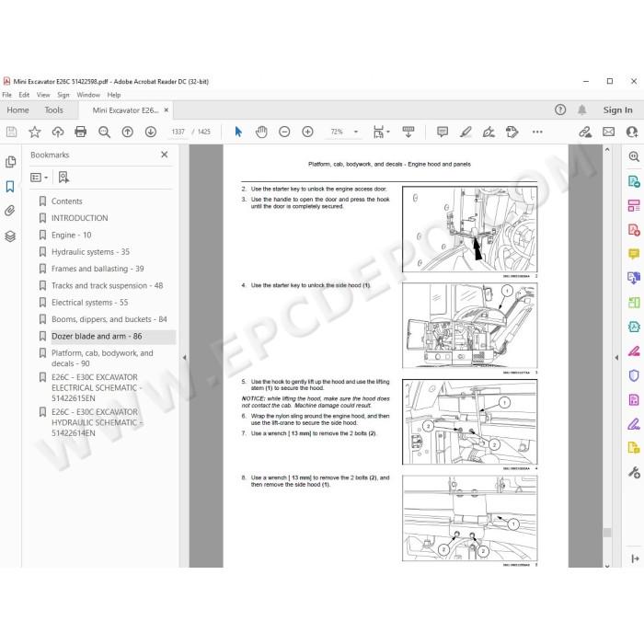Open the INTRODUCTION bookmark

click(x=80, y=218)
